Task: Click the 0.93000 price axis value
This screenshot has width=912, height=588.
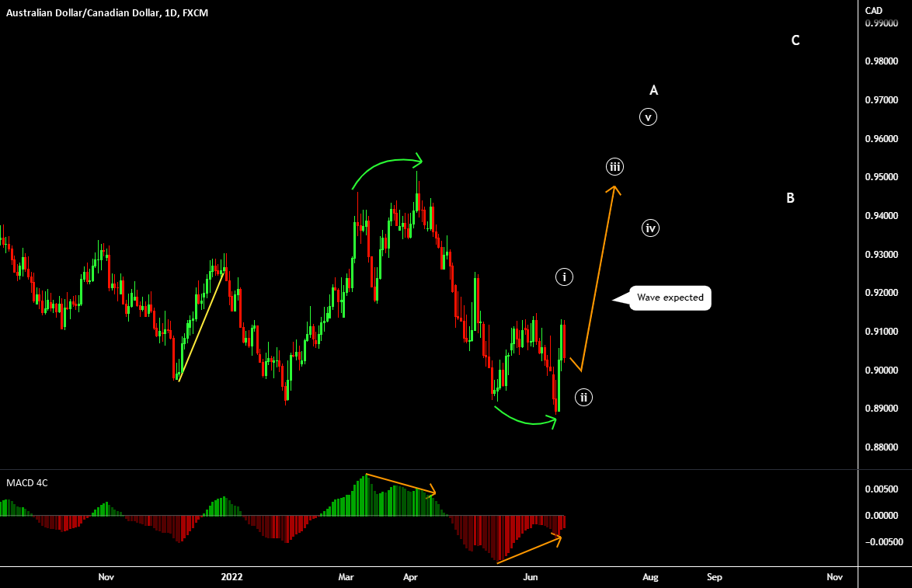Action: 881,254
